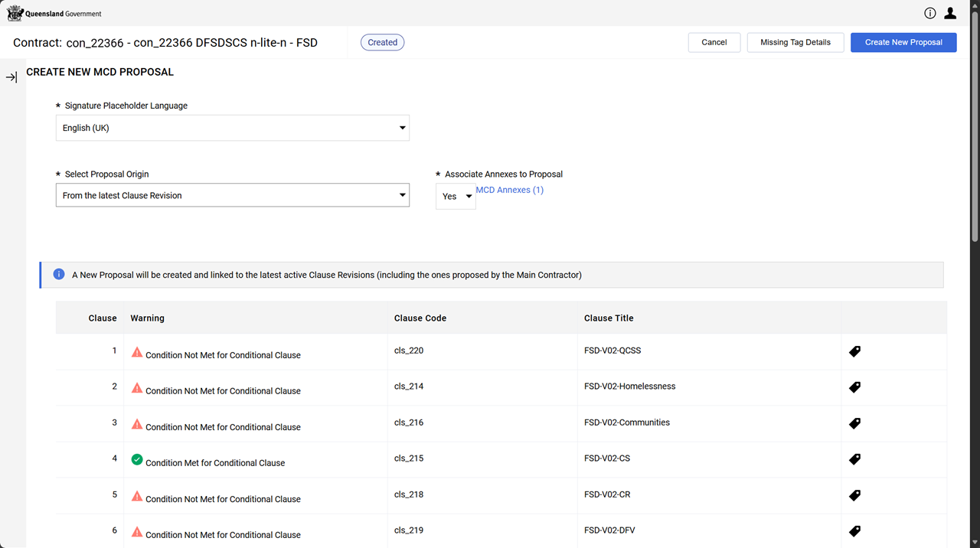Open the tag icon for FSD-V02-DFV
The height and width of the screenshot is (548, 980).
pos(854,531)
